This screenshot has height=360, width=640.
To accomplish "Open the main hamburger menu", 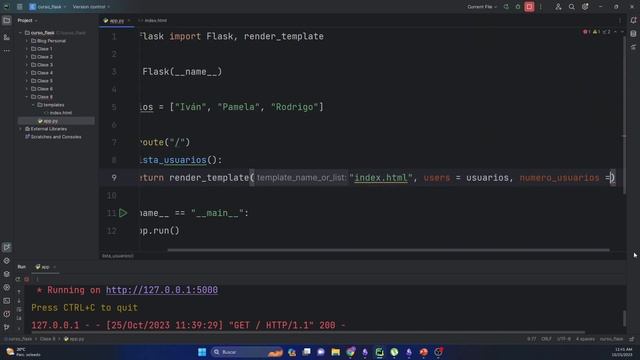I will coord(20,7).
